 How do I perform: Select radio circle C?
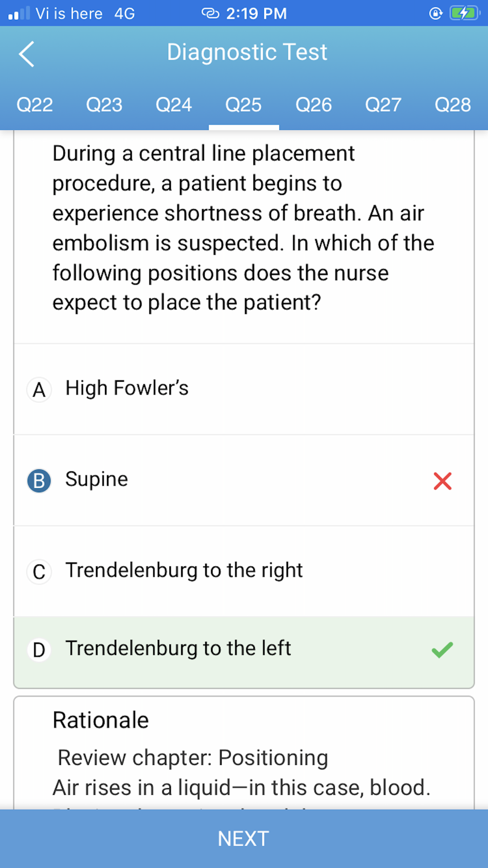coord(39,572)
